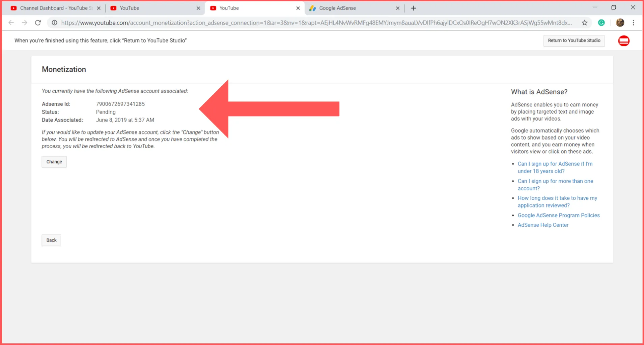Click the browser forward arrow

pos(24,23)
